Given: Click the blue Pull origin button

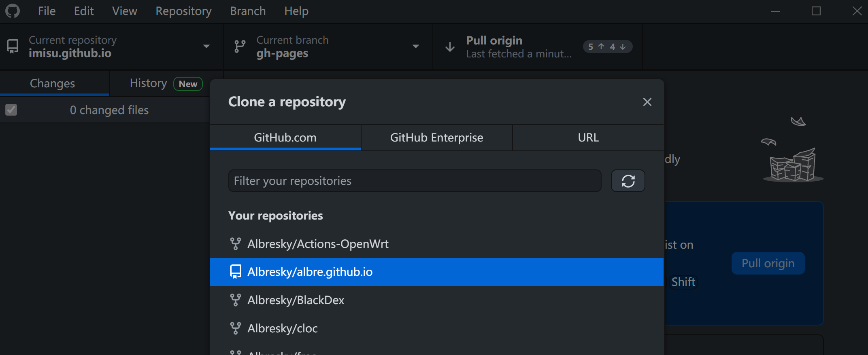Looking at the screenshot, I should coord(768,263).
